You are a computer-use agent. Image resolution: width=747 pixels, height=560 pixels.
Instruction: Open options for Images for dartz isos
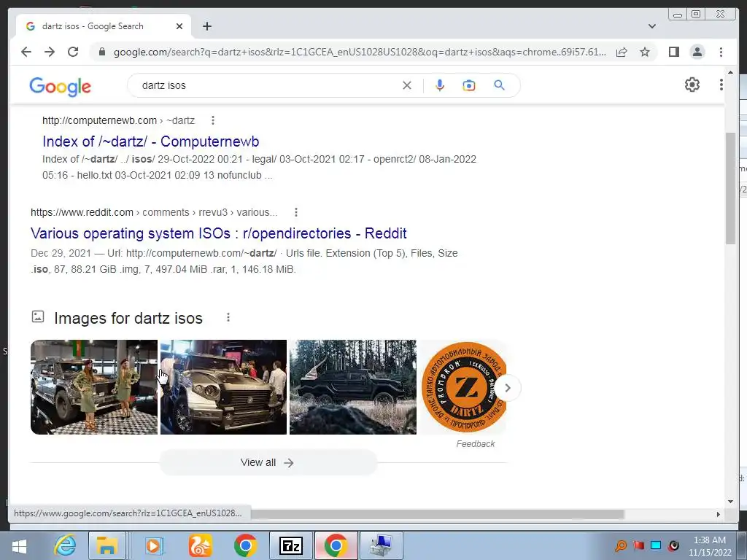coord(228,317)
